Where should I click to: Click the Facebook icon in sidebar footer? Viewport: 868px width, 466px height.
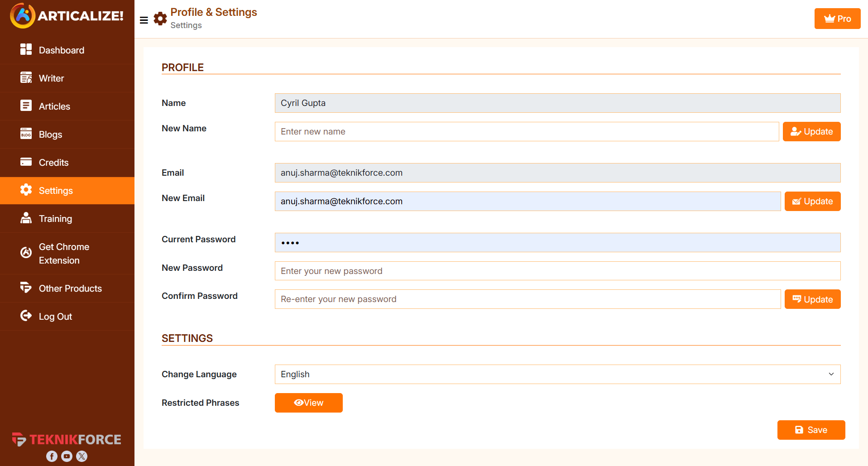(x=52, y=456)
